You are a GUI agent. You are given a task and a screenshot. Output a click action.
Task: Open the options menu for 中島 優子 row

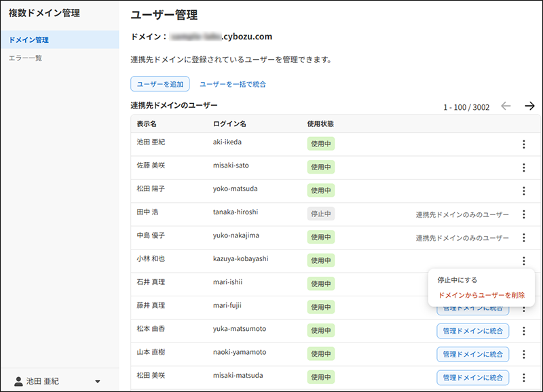[523, 237]
